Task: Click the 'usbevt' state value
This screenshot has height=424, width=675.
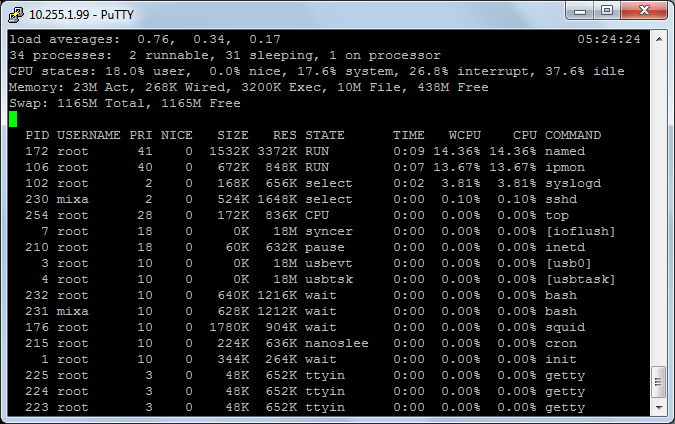Action: (x=329, y=263)
